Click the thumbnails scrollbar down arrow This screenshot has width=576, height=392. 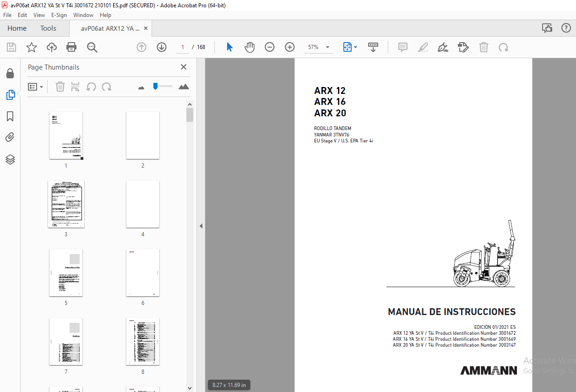(x=190, y=388)
